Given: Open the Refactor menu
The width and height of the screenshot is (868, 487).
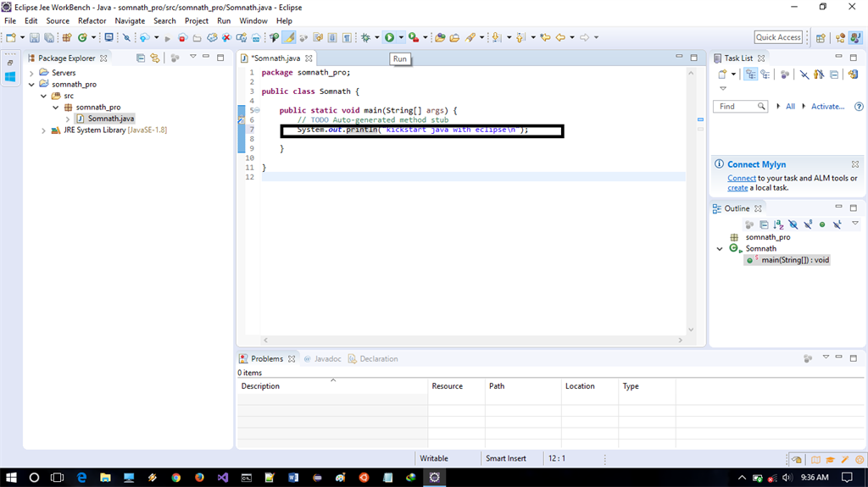Looking at the screenshot, I should tap(92, 20).
